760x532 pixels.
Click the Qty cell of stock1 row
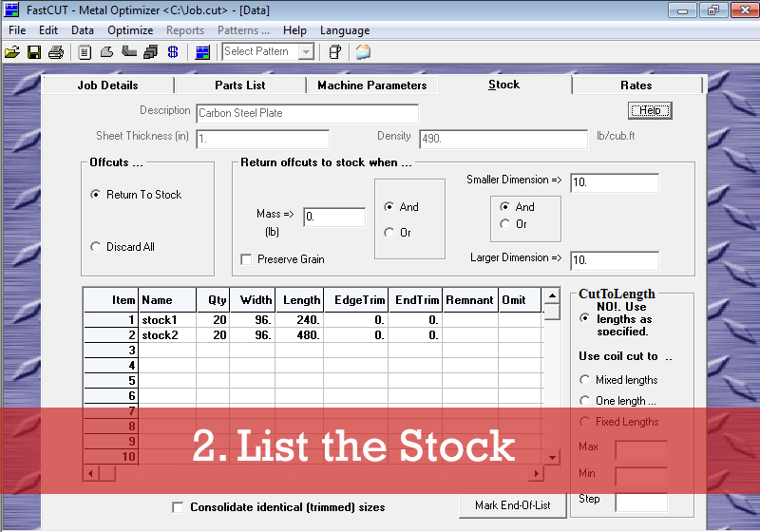pos(213,320)
